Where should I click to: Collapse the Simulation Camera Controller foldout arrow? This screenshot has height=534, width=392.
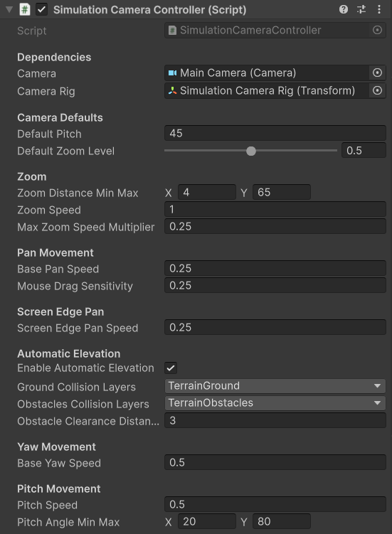click(9, 9)
